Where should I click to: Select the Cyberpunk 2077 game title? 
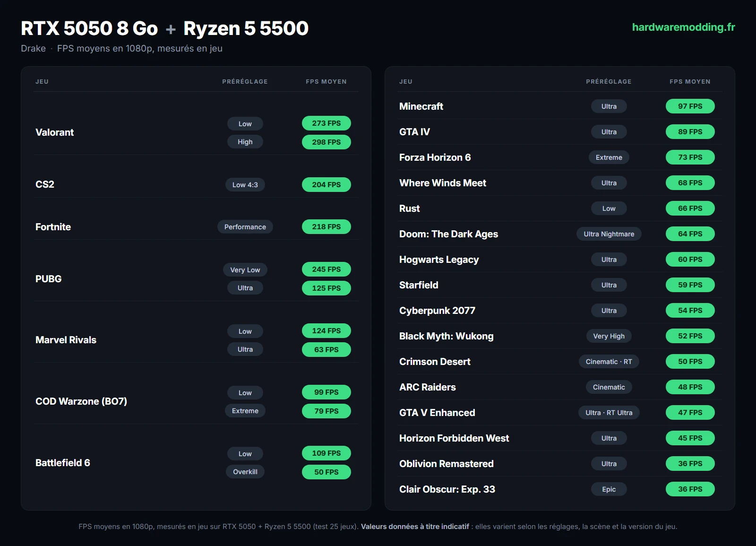[437, 311]
